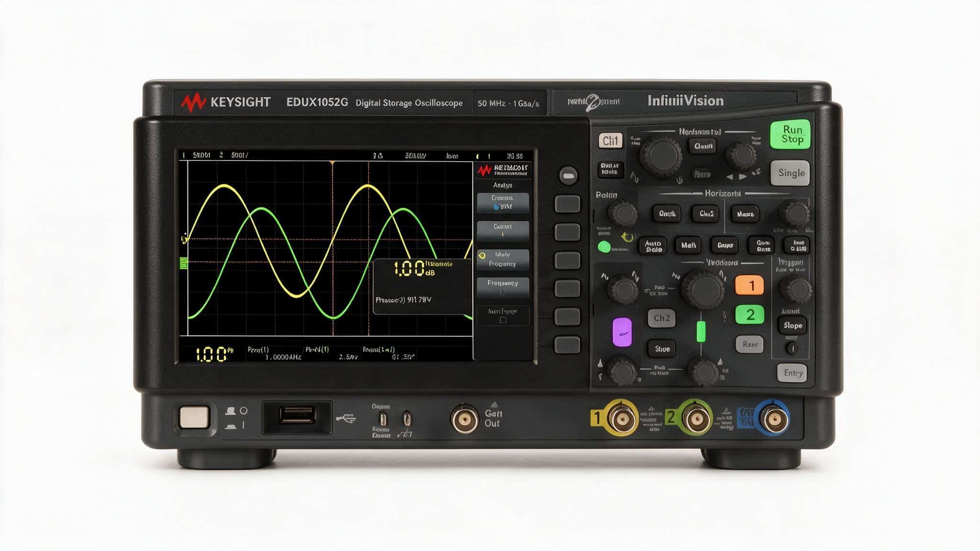The width and height of the screenshot is (980, 551).
Task: Tap the right arrow key near Single
Action: 743,177
